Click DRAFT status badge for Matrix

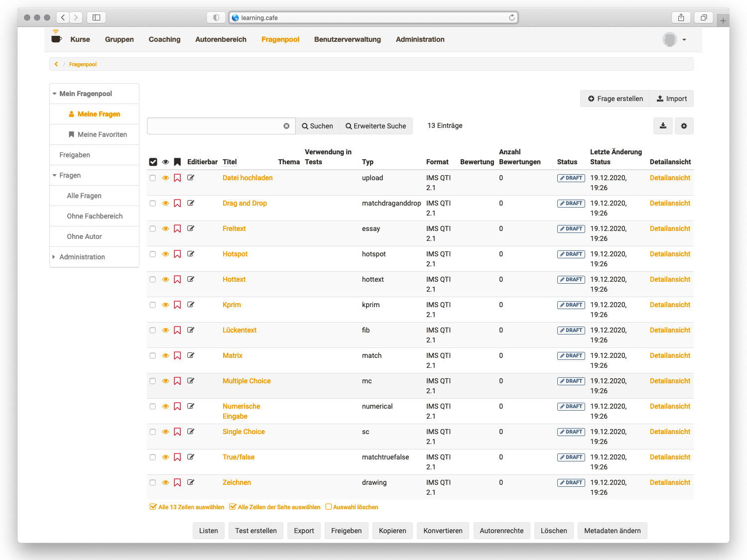[571, 355]
